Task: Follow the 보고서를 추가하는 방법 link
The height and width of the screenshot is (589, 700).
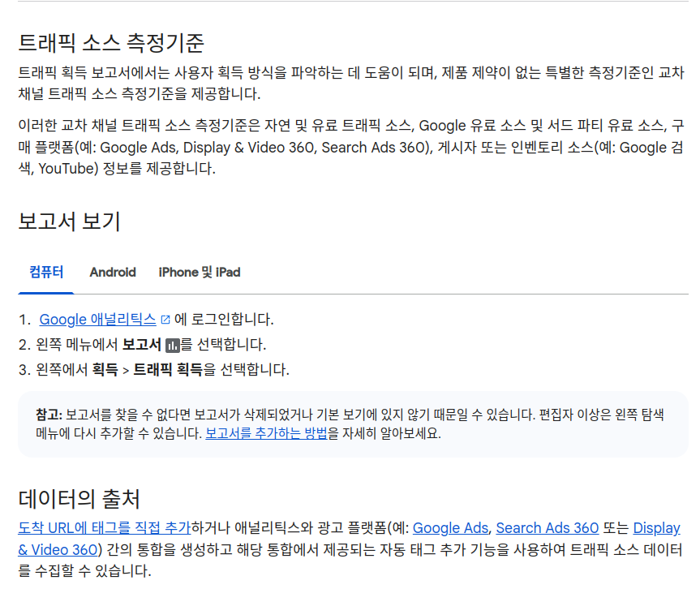Action: pyautogui.click(x=266, y=432)
